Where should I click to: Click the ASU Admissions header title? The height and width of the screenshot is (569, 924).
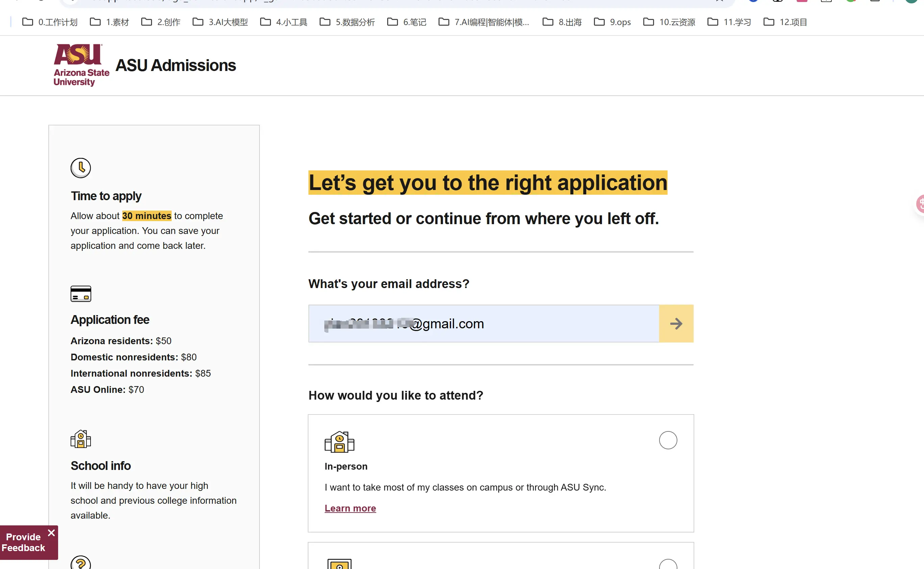(x=176, y=66)
